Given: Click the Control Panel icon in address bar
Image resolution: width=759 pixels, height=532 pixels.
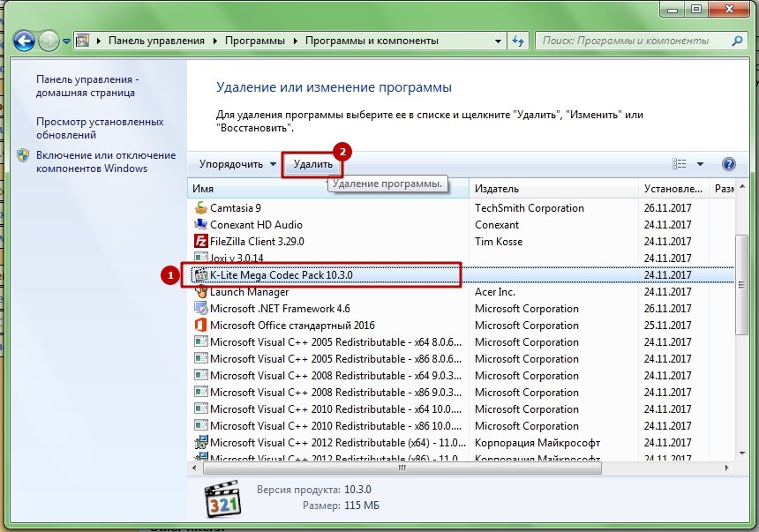Looking at the screenshot, I should click(x=83, y=41).
